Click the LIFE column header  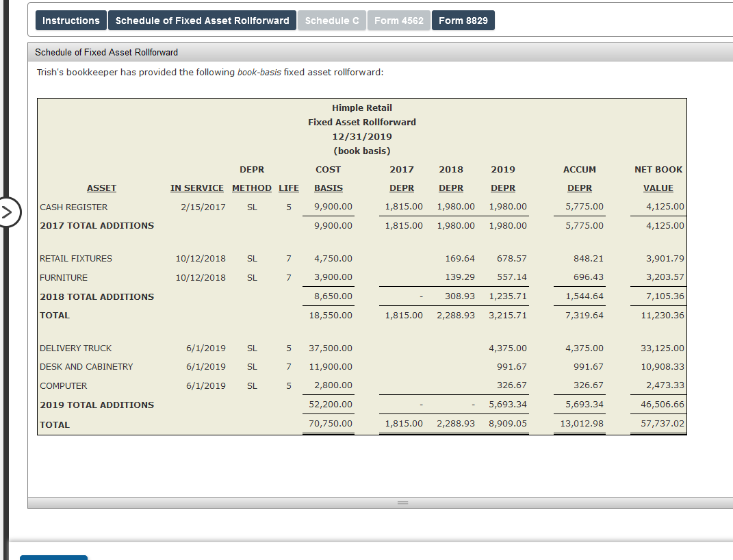288,188
